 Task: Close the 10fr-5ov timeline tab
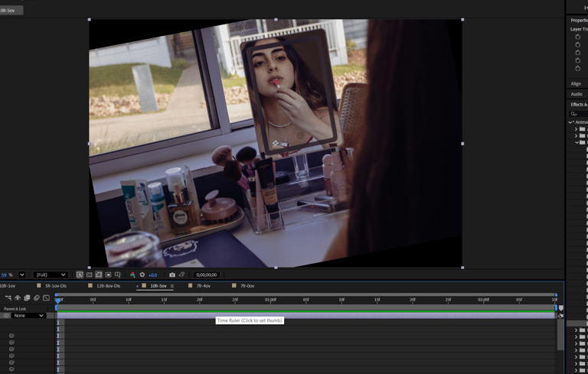(x=137, y=286)
